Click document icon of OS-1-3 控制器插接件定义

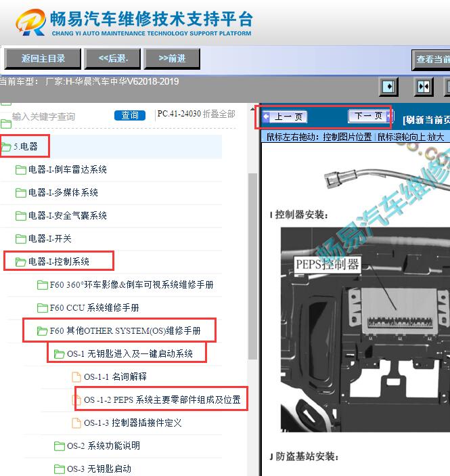76,423
